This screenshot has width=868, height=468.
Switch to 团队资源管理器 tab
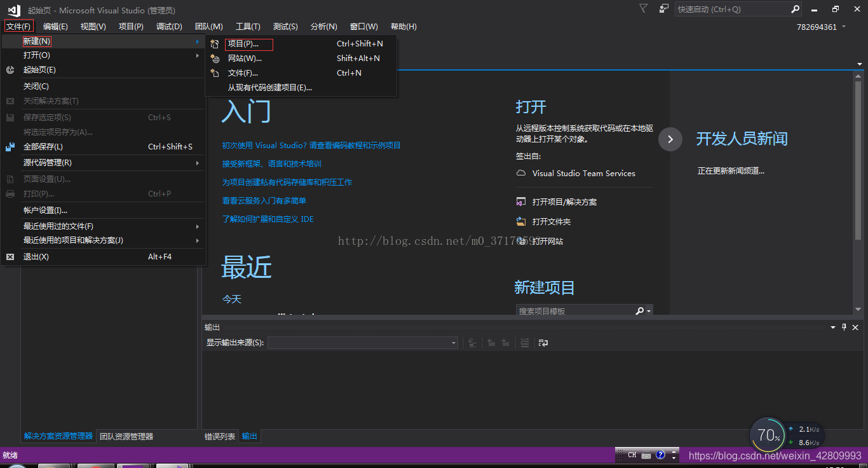(x=126, y=436)
